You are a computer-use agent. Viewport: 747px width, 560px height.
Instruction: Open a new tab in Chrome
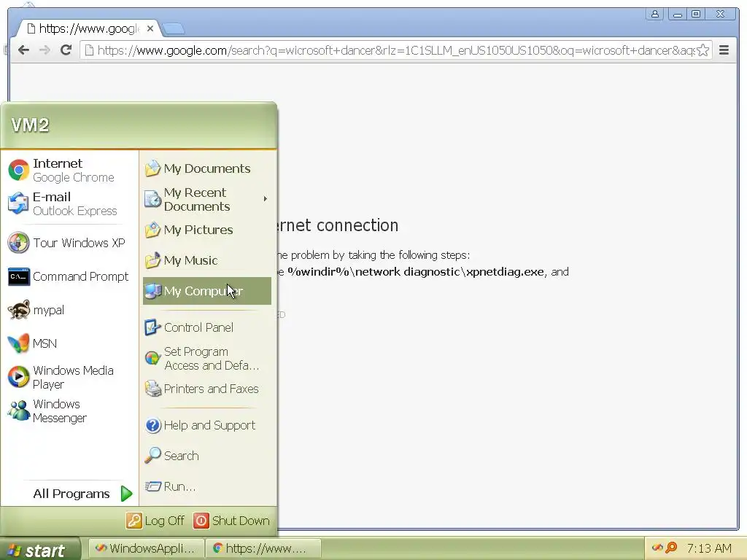point(174,29)
